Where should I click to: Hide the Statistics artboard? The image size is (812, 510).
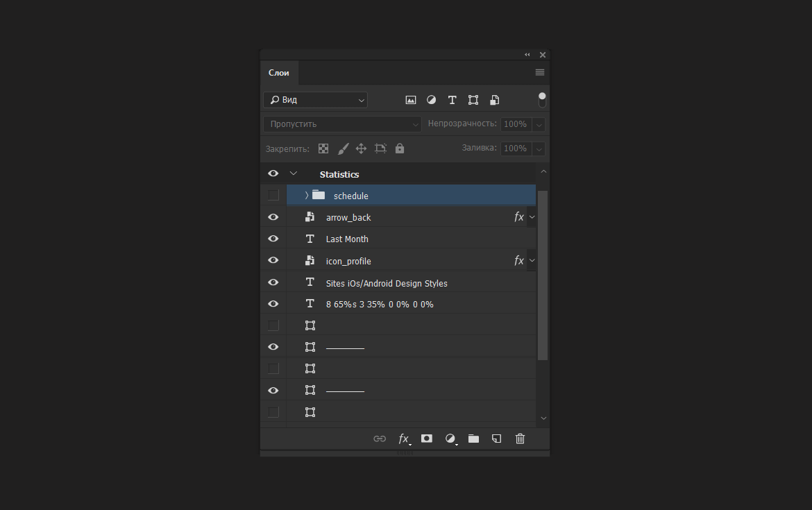tap(273, 173)
